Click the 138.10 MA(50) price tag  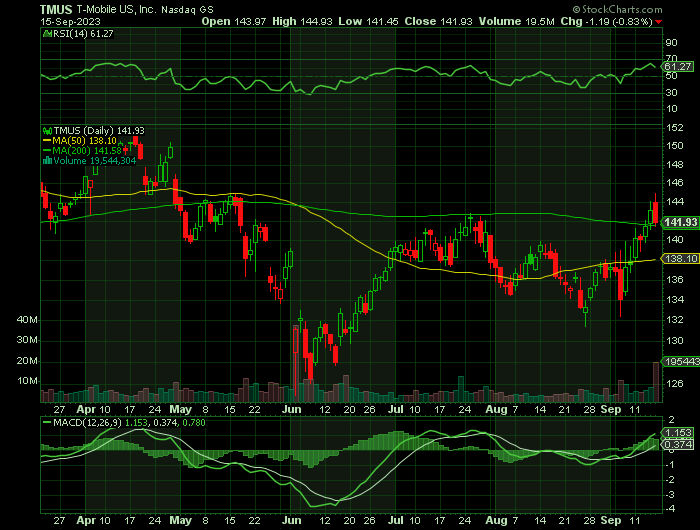679,259
